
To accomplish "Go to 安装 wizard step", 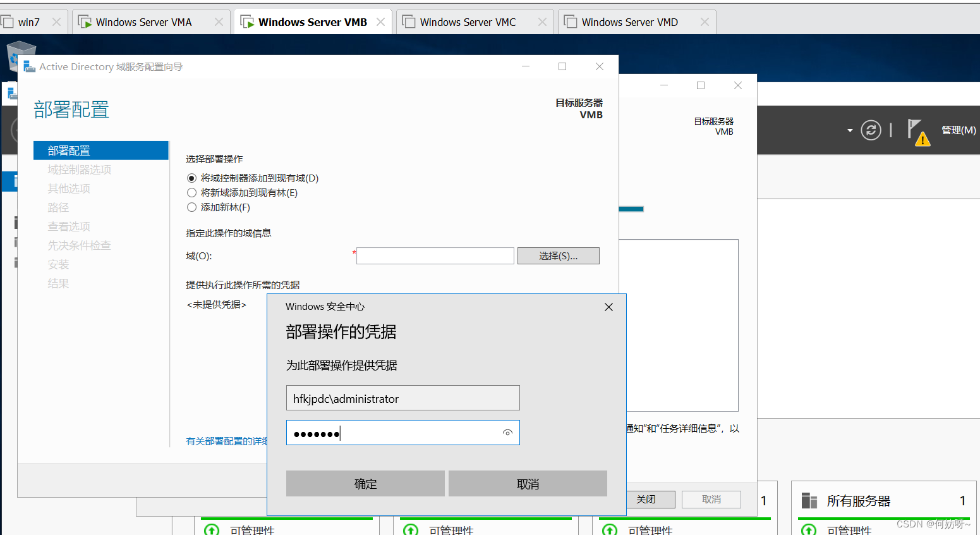I will point(58,264).
